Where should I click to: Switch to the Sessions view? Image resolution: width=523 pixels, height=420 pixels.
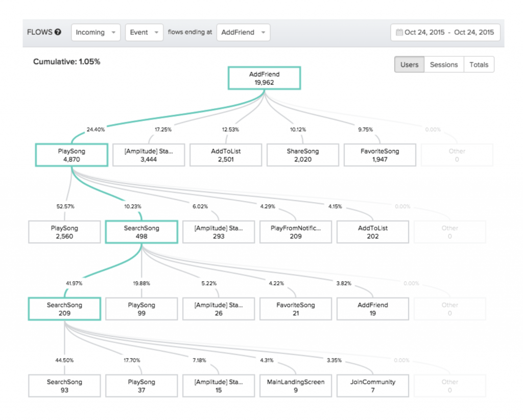point(443,65)
